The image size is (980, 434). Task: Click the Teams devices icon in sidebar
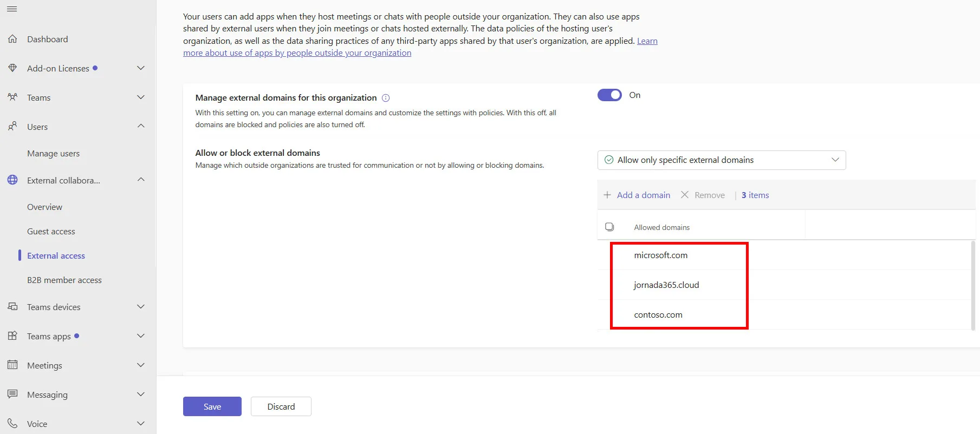click(12, 307)
